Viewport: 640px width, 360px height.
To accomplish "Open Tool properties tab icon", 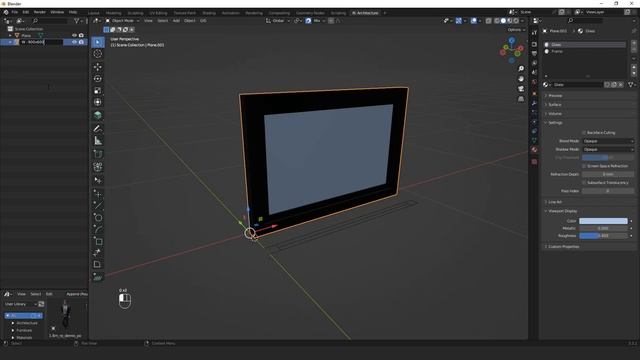I will coord(534,33).
